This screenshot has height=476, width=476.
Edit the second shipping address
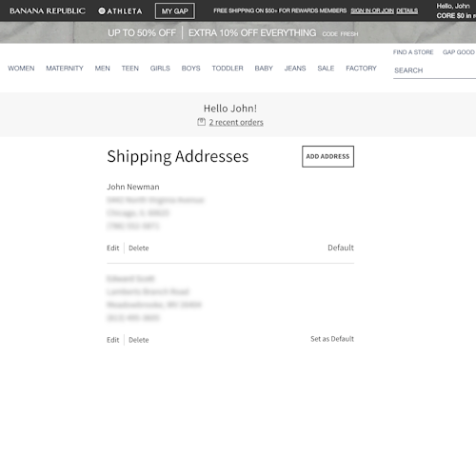click(113, 340)
